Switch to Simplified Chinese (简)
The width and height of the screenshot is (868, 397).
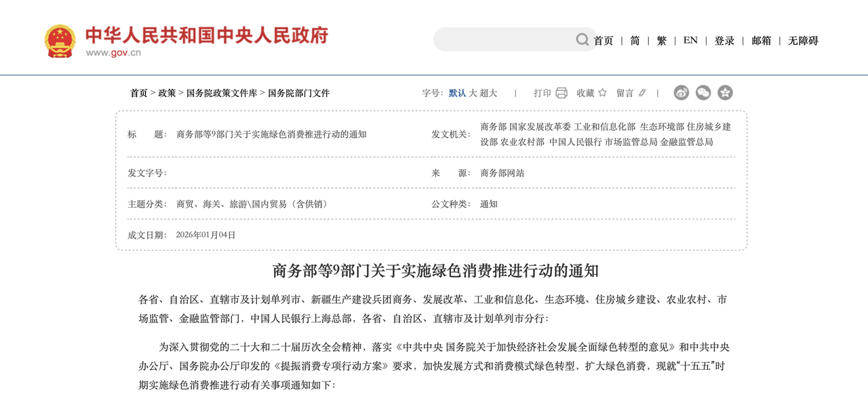coord(635,41)
